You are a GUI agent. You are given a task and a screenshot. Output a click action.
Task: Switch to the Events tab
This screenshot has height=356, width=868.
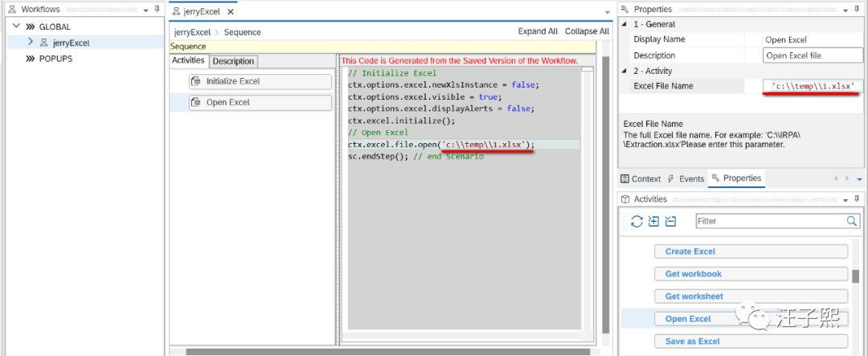coord(686,179)
